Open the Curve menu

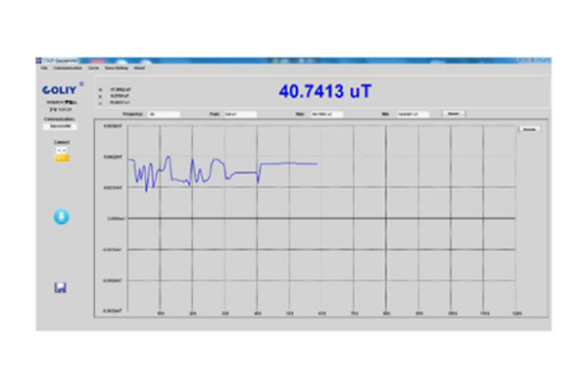pos(94,68)
